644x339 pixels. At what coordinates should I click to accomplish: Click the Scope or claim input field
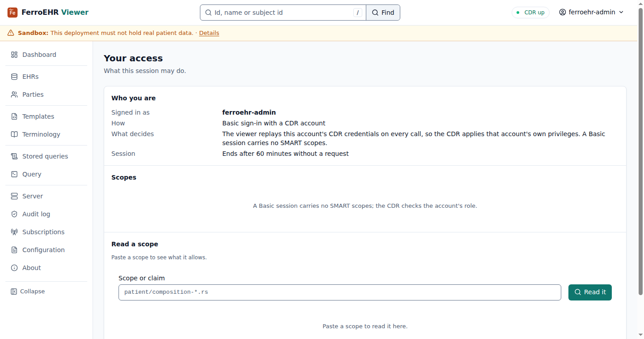(340, 292)
